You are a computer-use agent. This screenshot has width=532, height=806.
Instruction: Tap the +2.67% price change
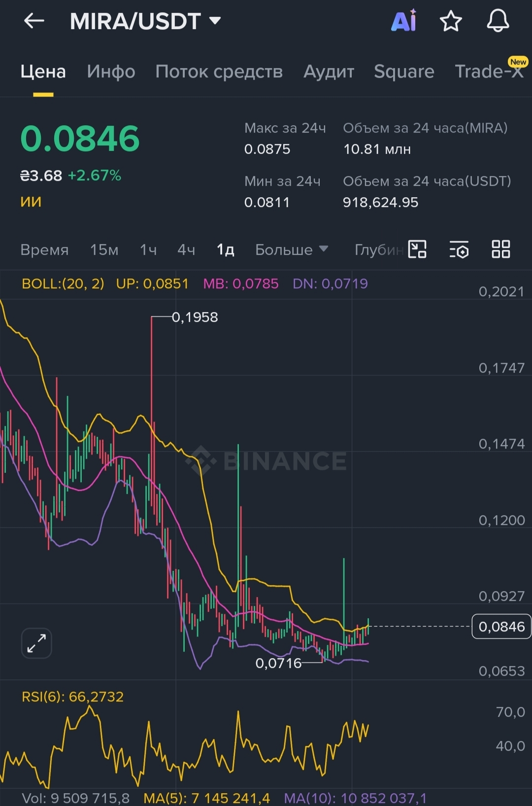coord(95,175)
